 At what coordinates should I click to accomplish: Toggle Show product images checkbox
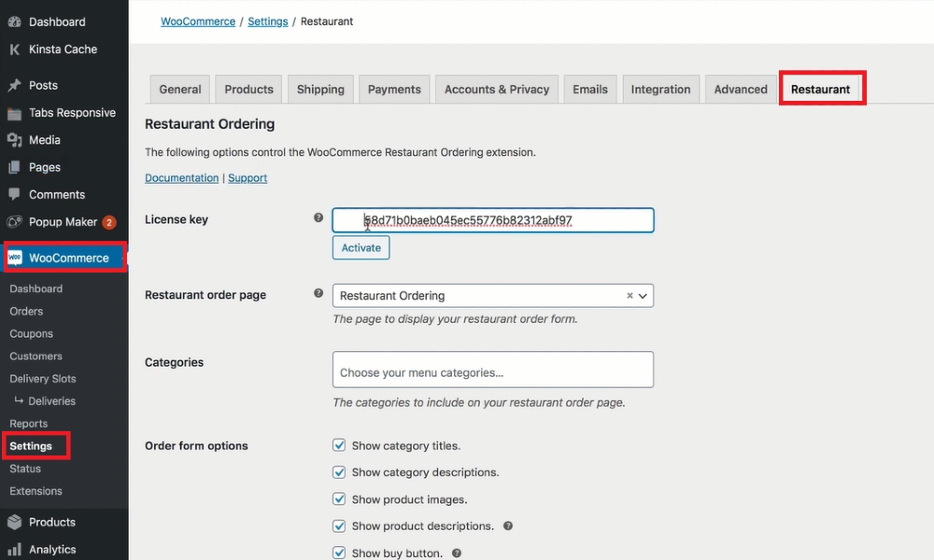tap(339, 498)
